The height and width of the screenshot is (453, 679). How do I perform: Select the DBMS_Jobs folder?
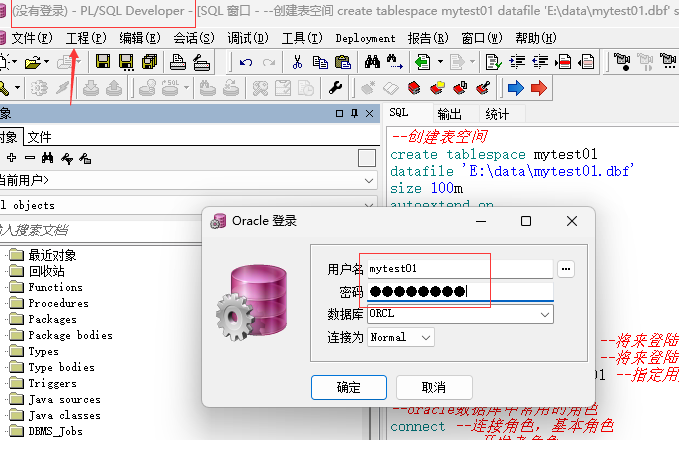(x=55, y=431)
